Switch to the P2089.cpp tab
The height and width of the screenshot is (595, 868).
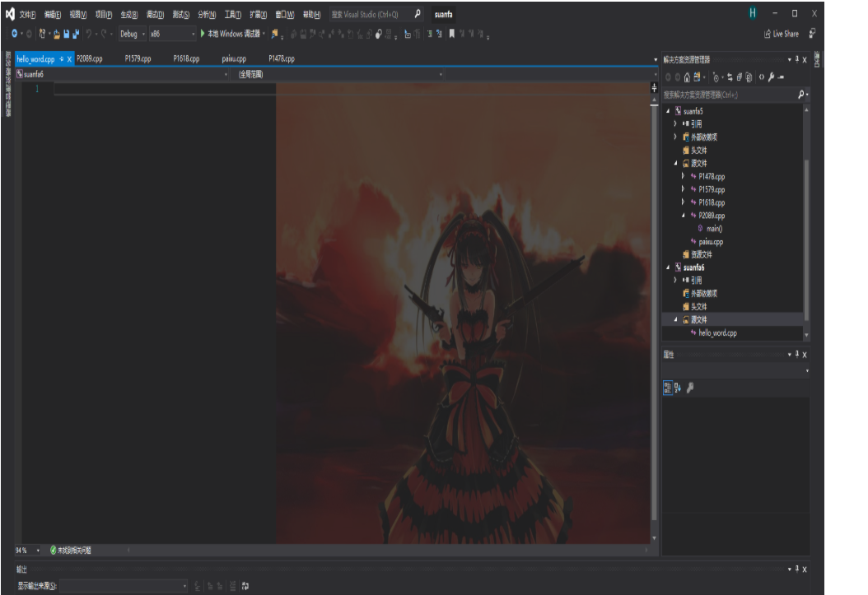[x=90, y=58]
